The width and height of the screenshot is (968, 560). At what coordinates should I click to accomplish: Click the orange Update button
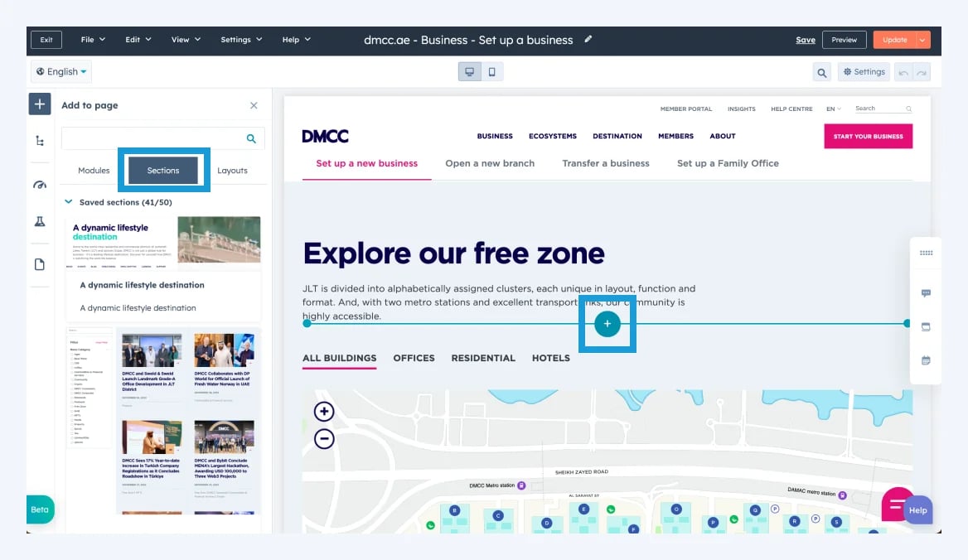(x=894, y=40)
